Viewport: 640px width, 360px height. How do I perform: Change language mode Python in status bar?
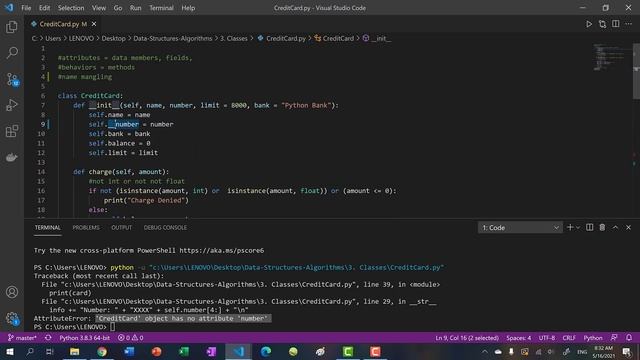click(x=593, y=338)
